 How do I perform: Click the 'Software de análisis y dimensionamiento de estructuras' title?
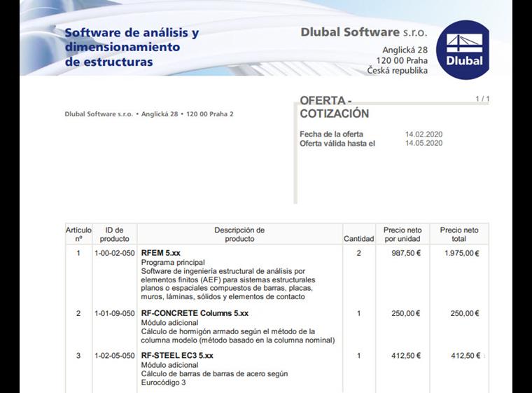[132, 47]
